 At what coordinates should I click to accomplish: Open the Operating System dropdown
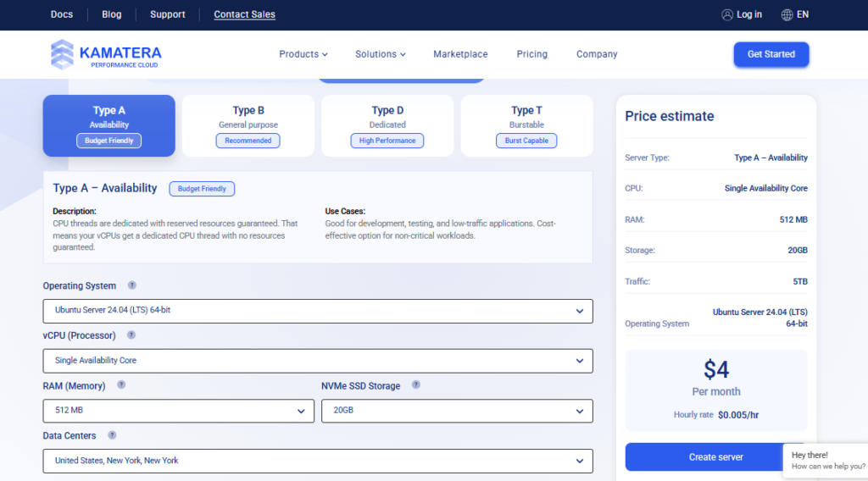pyautogui.click(x=318, y=311)
